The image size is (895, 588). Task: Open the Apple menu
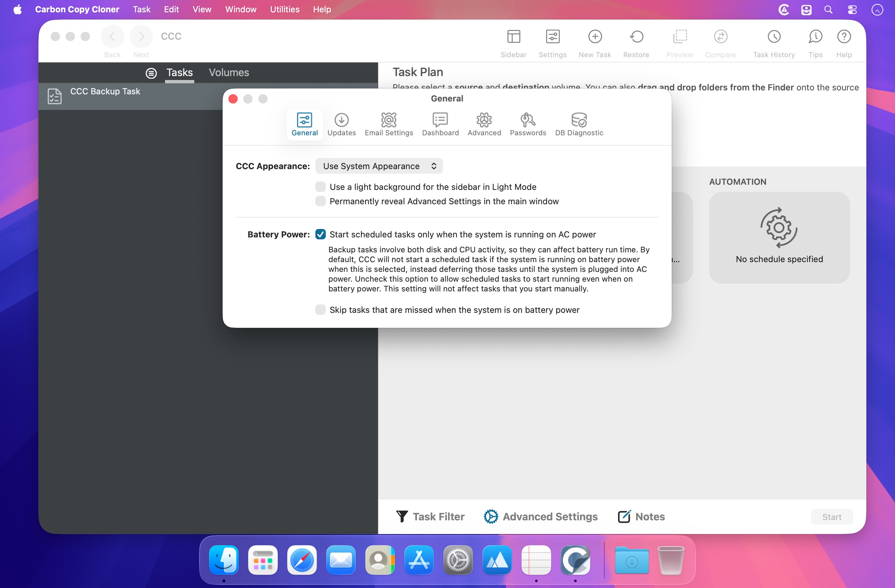coord(18,9)
